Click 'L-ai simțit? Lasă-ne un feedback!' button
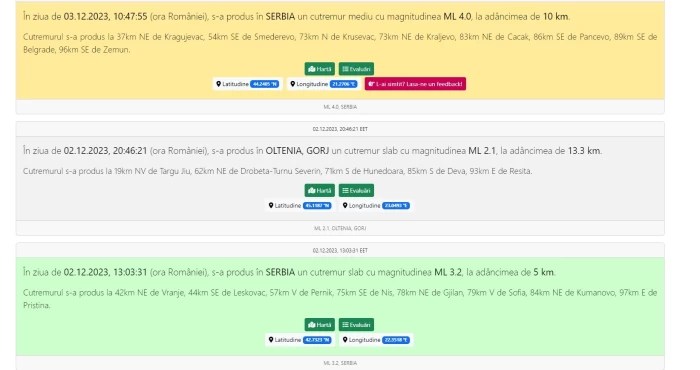The width and height of the screenshot is (700, 370). (415, 84)
